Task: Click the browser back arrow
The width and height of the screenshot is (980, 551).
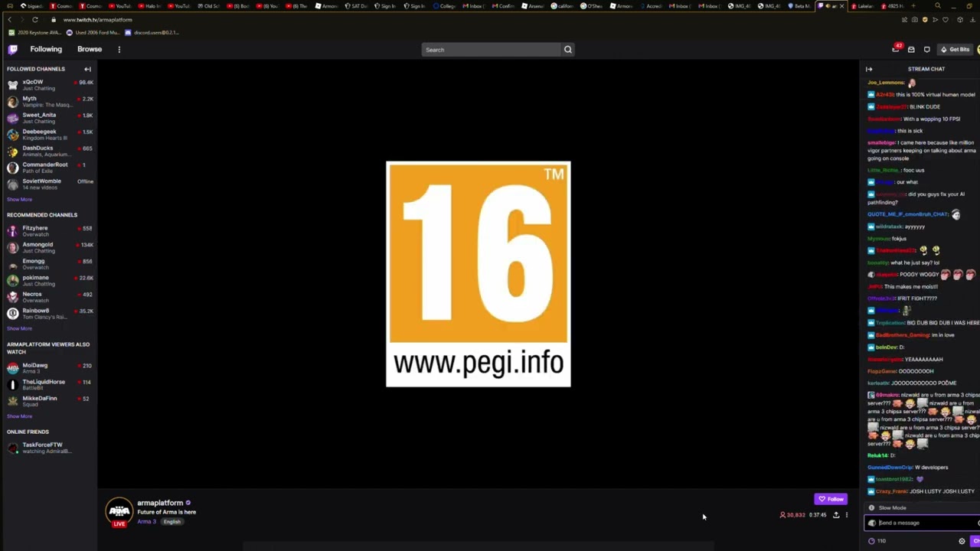Action: [x=9, y=19]
